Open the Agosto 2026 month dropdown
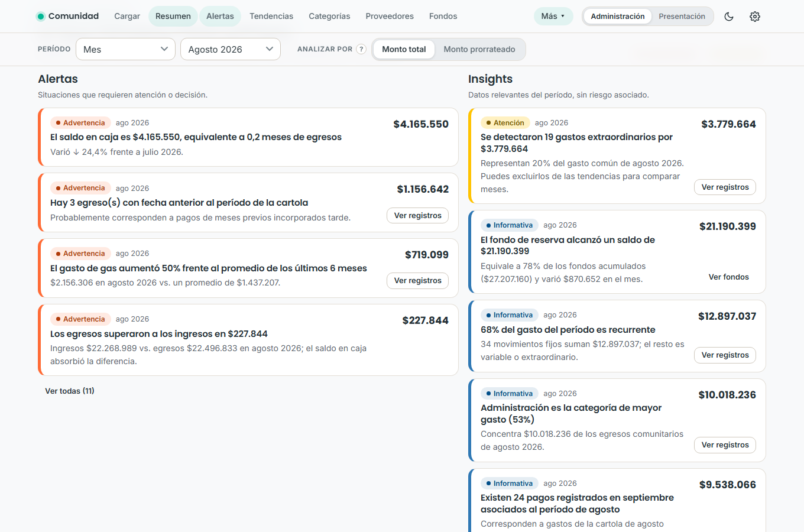The image size is (804, 532). pos(231,49)
